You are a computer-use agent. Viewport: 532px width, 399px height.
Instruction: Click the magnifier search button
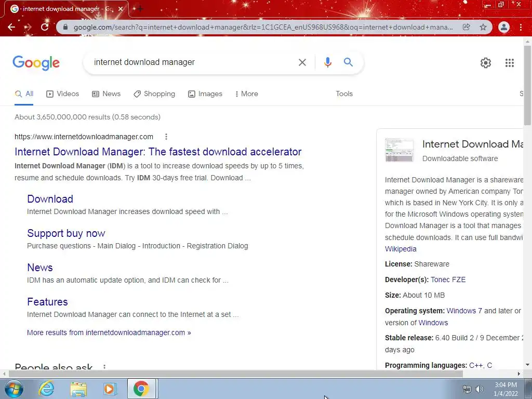click(348, 62)
